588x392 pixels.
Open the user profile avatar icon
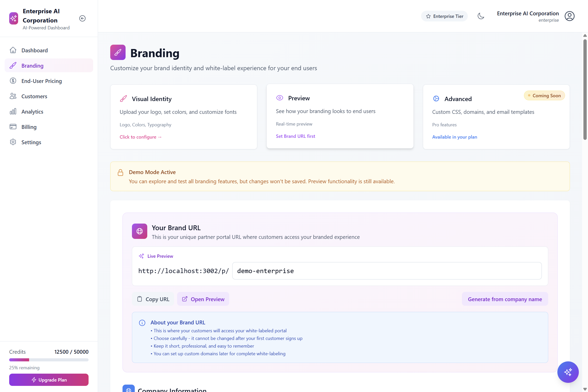coord(569,16)
